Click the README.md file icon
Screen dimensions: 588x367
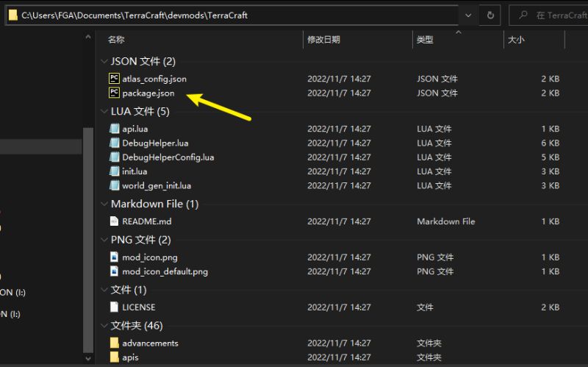[x=115, y=221]
